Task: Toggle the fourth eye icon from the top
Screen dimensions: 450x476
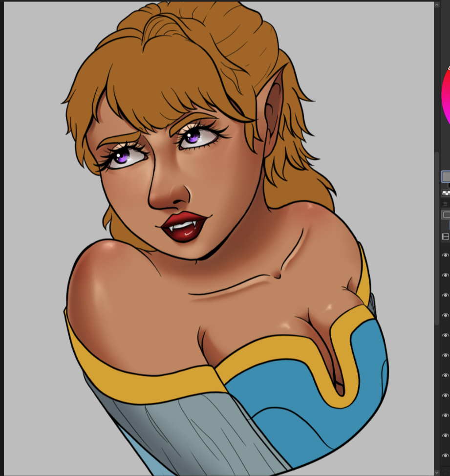Action: click(445, 316)
